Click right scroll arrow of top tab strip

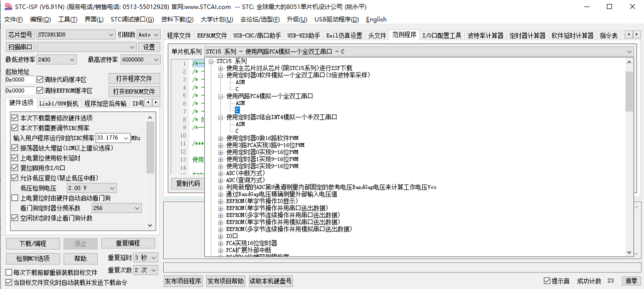pos(637,35)
